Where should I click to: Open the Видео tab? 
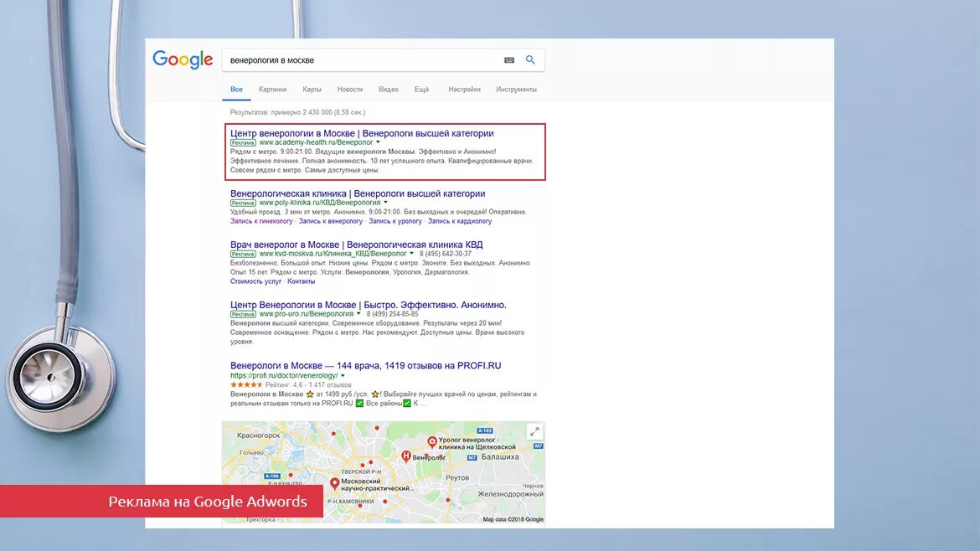(x=388, y=90)
